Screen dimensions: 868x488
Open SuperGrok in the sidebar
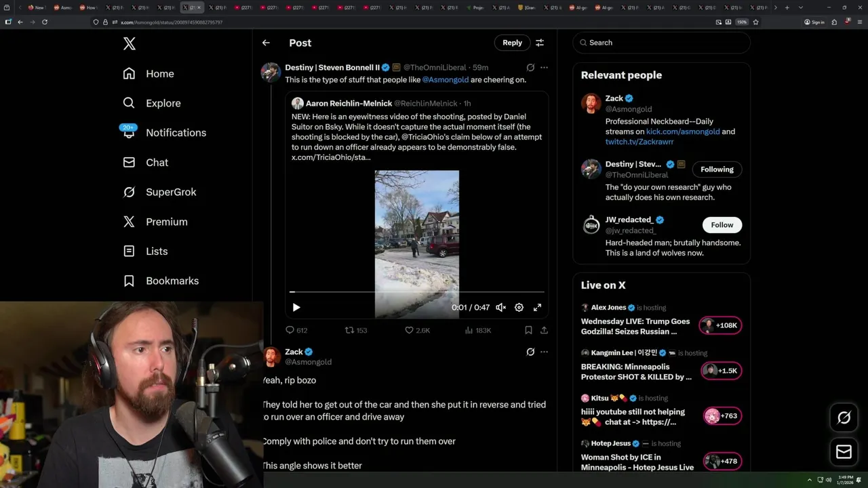point(159,192)
